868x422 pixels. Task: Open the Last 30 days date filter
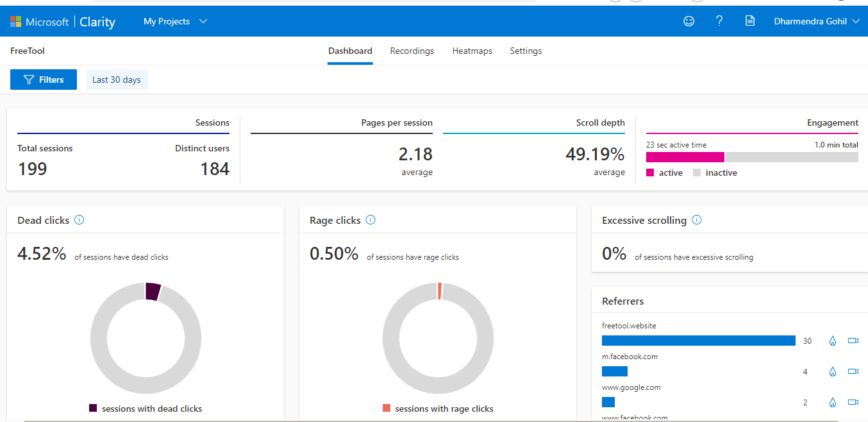click(117, 79)
